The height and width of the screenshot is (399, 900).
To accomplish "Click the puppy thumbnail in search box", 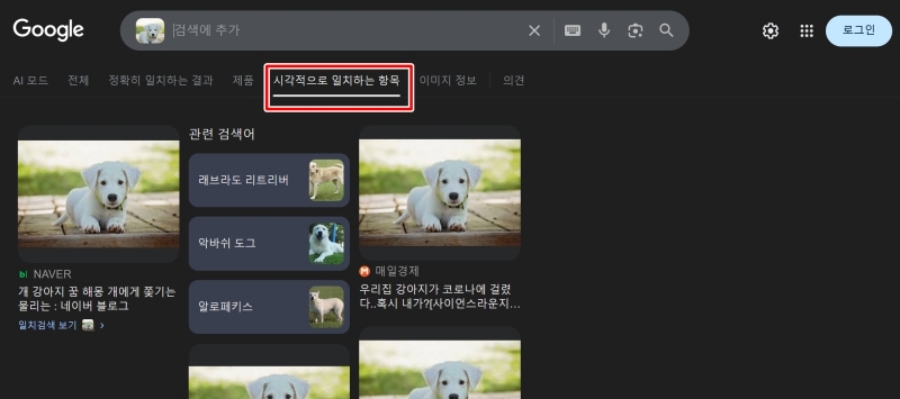I will (x=150, y=30).
